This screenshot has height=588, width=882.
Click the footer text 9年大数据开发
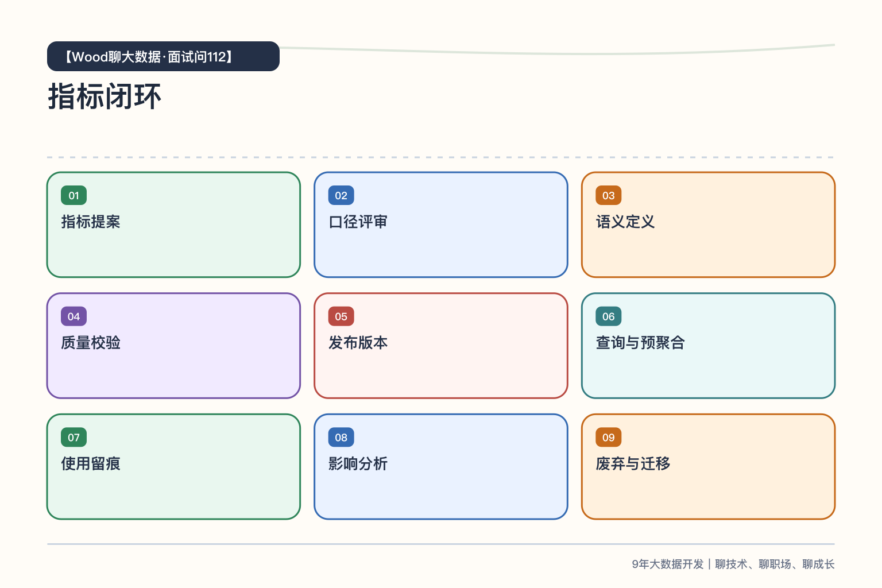click(x=668, y=564)
